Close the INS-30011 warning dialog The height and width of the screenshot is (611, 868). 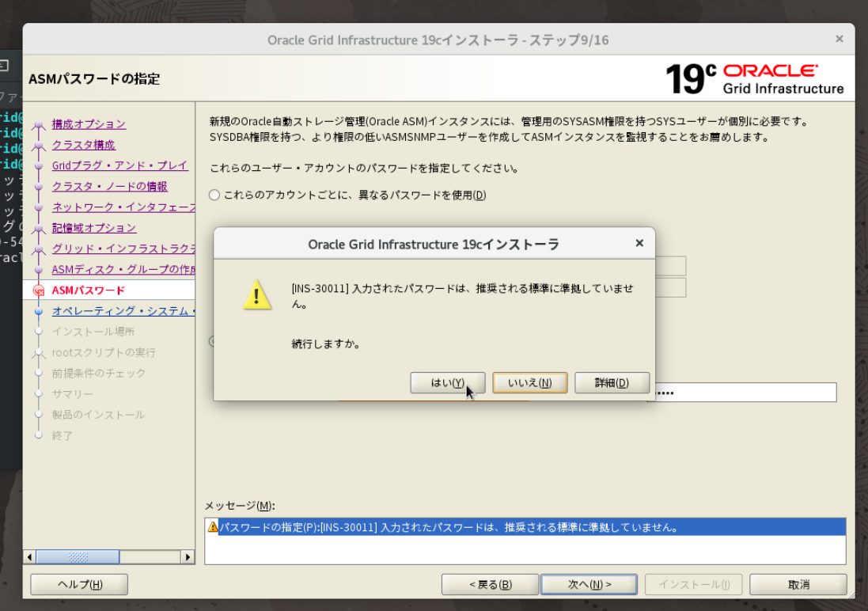tap(639, 243)
